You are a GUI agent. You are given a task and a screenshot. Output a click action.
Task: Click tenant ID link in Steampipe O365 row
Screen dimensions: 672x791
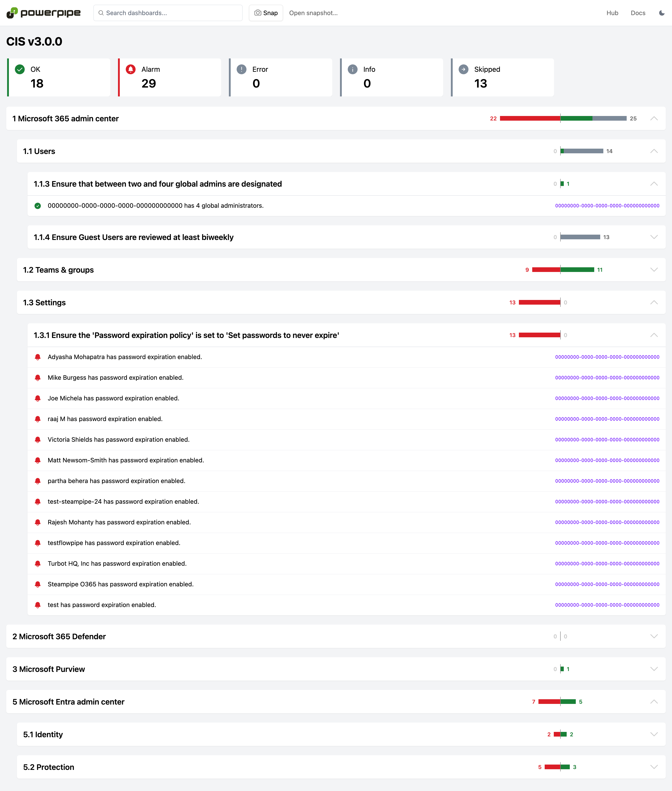[607, 584]
